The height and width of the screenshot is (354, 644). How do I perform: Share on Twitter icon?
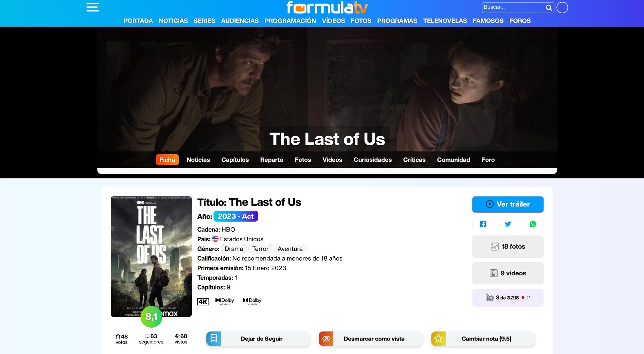508,224
